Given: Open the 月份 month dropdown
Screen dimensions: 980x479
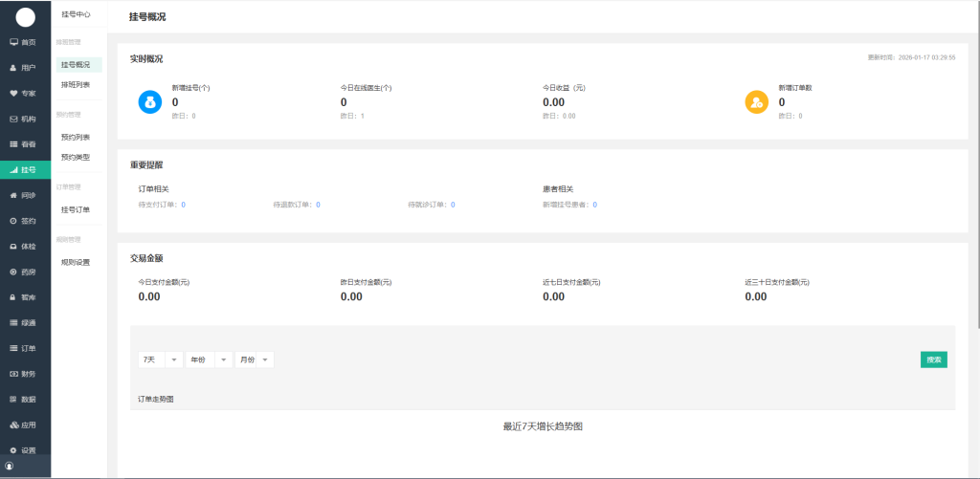Looking at the screenshot, I should 254,359.
